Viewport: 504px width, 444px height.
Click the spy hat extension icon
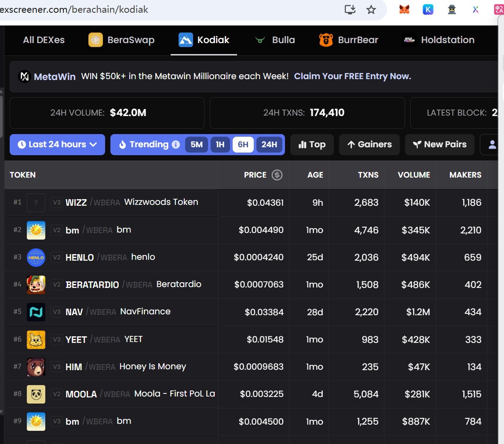pos(452,10)
